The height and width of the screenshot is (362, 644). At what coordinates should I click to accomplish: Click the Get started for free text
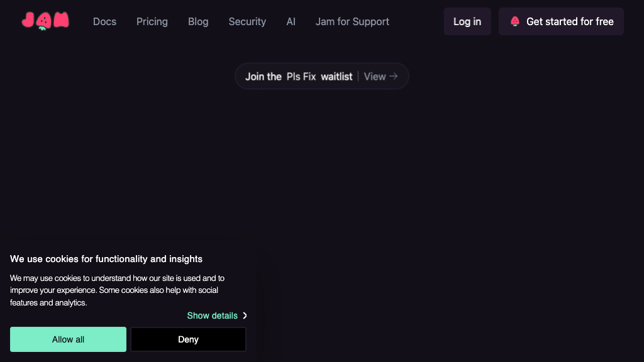570,21
